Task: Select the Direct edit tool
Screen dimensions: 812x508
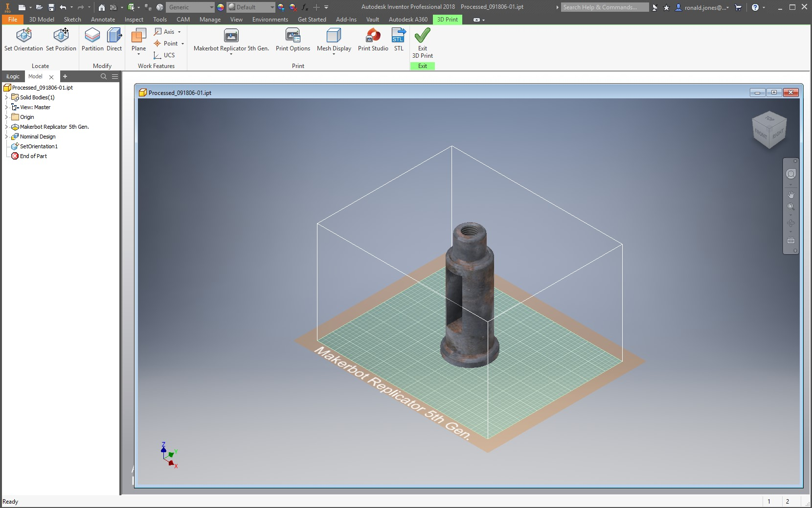Action: point(114,39)
